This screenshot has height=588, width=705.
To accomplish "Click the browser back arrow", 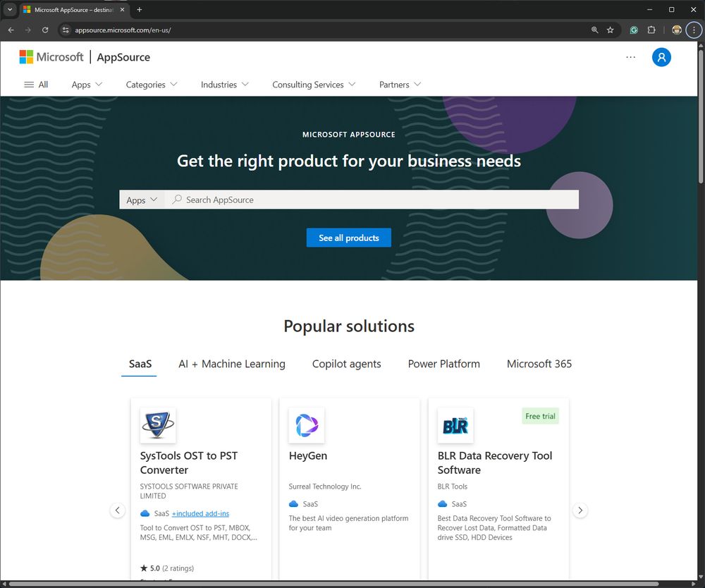I will [11, 30].
